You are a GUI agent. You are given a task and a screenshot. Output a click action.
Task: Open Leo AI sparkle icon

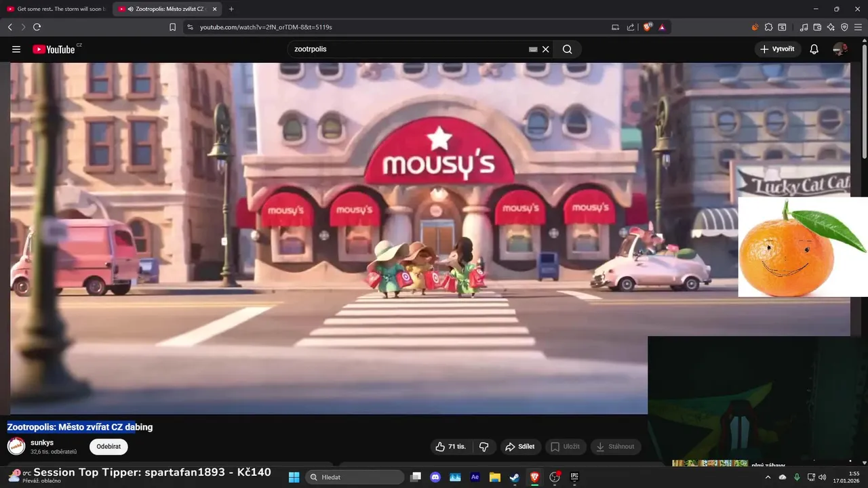tap(831, 27)
